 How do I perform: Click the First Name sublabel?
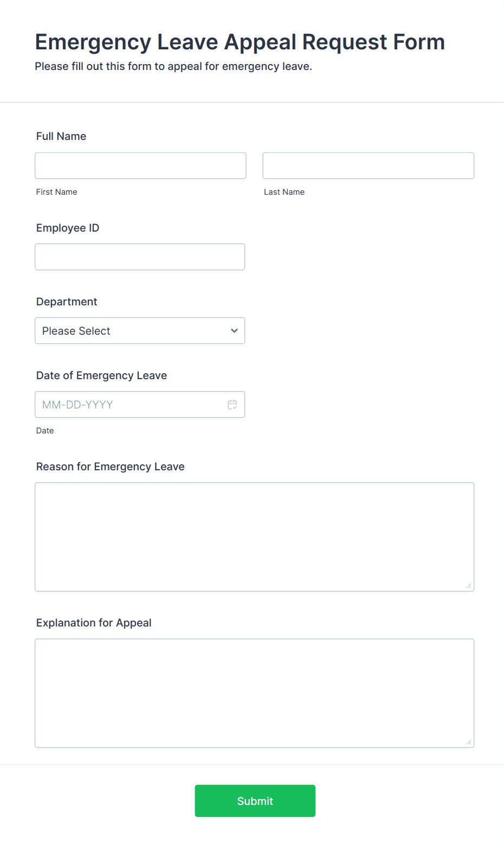click(57, 192)
